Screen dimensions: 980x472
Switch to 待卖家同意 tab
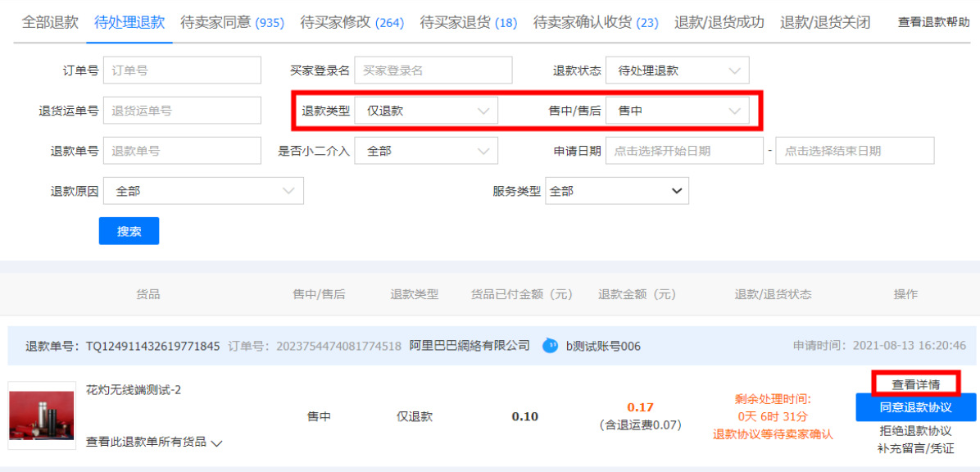(232, 22)
